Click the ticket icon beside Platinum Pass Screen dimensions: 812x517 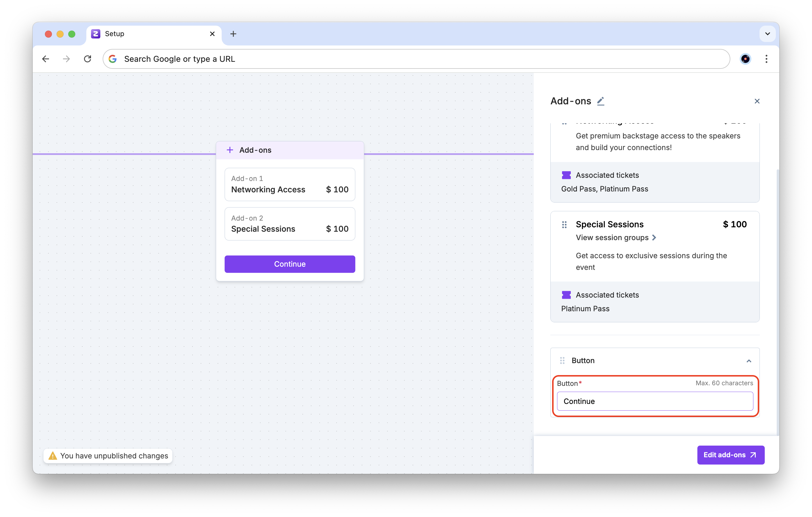(x=566, y=295)
